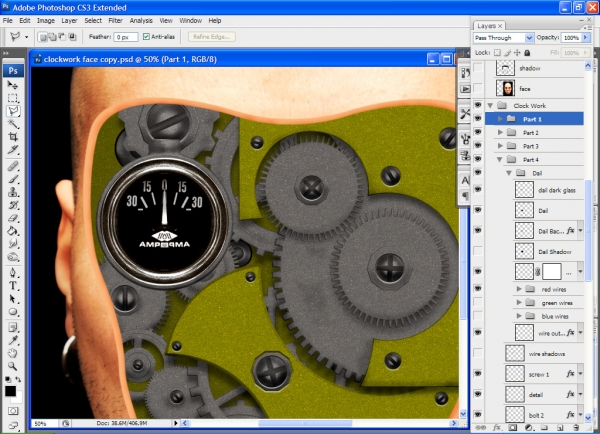Viewport: 600px width, 434px height.
Task: Select the Zoom tool
Action: click(x=13, y=366)
